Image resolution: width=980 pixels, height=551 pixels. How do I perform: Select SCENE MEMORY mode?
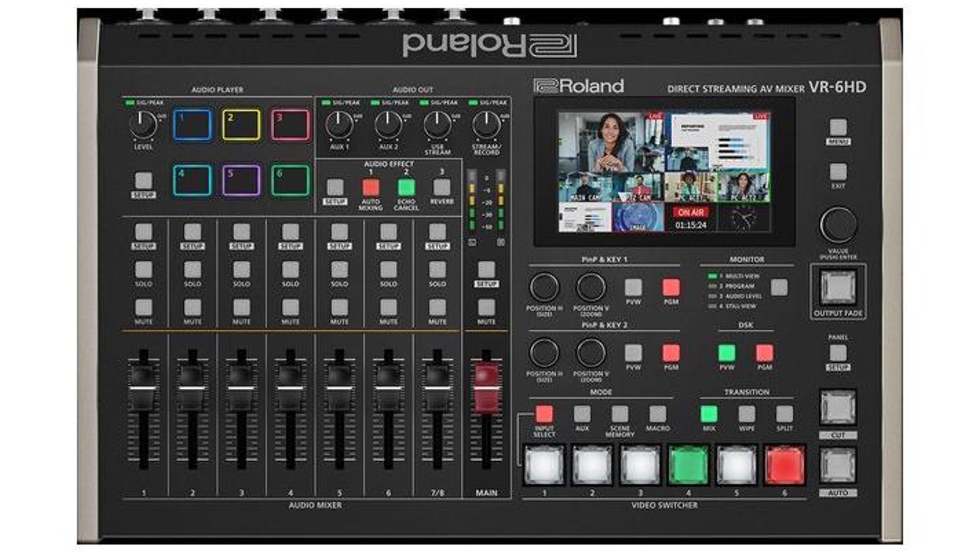coord(620,414)
